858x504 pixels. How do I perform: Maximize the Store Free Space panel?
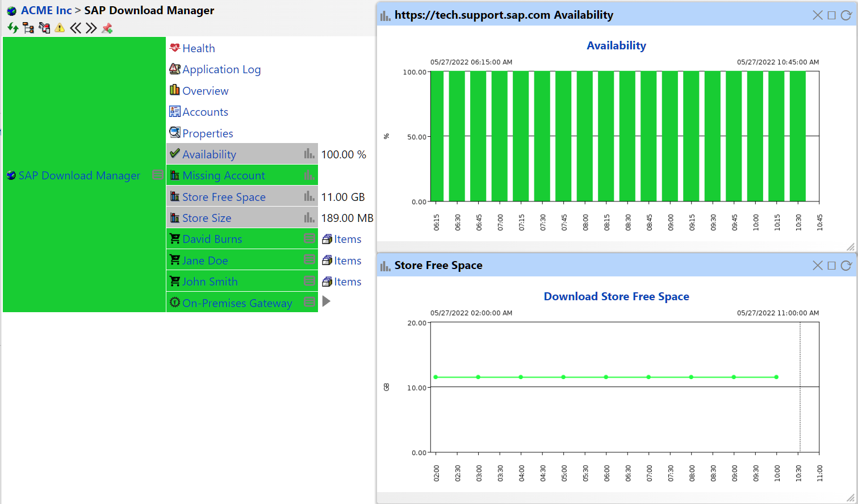click(831, 266)
